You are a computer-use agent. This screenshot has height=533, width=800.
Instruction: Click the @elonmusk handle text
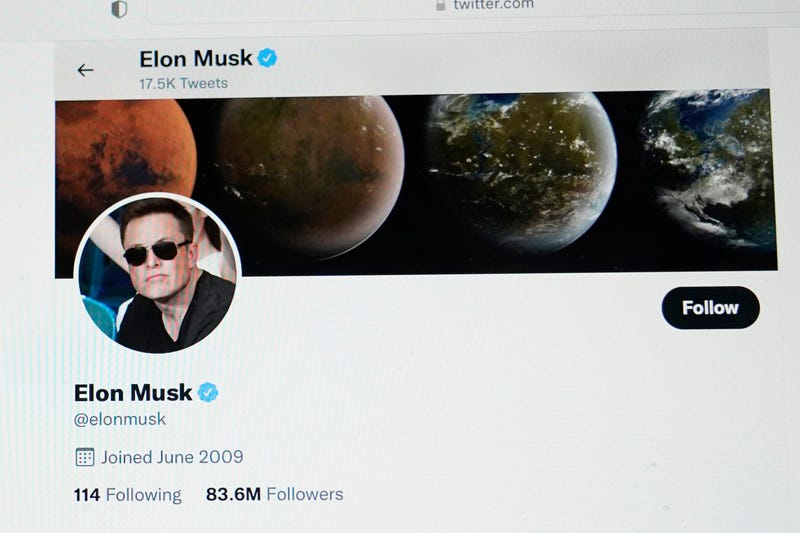120,419
